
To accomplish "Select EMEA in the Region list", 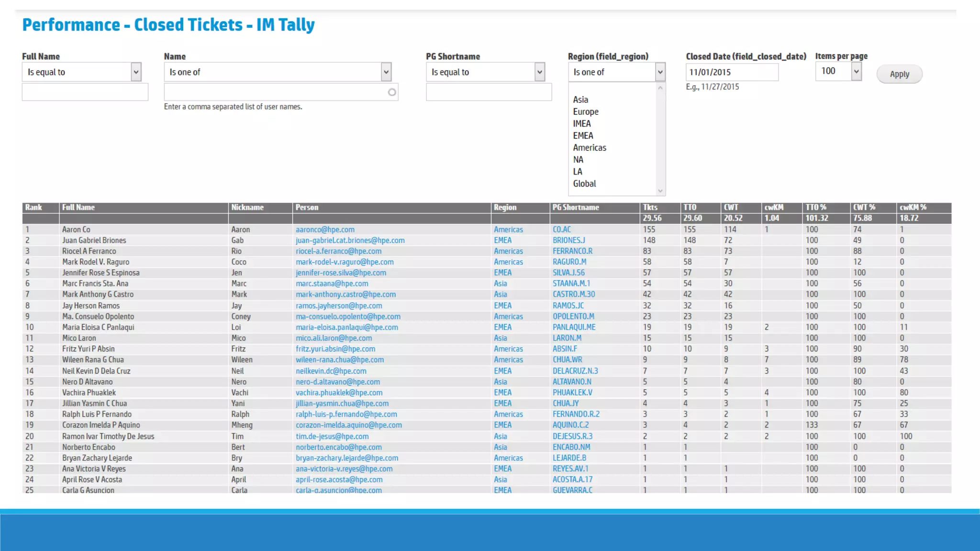I will [583, 136].
